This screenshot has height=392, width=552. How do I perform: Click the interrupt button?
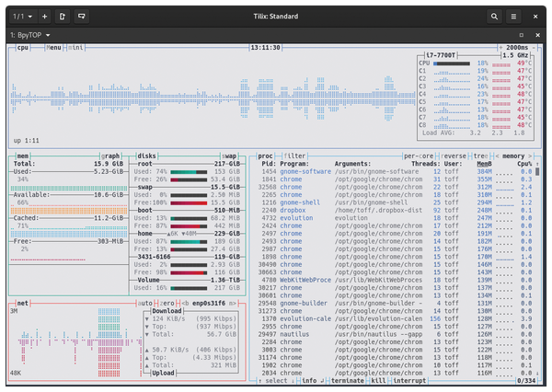(x=409, y=381)
